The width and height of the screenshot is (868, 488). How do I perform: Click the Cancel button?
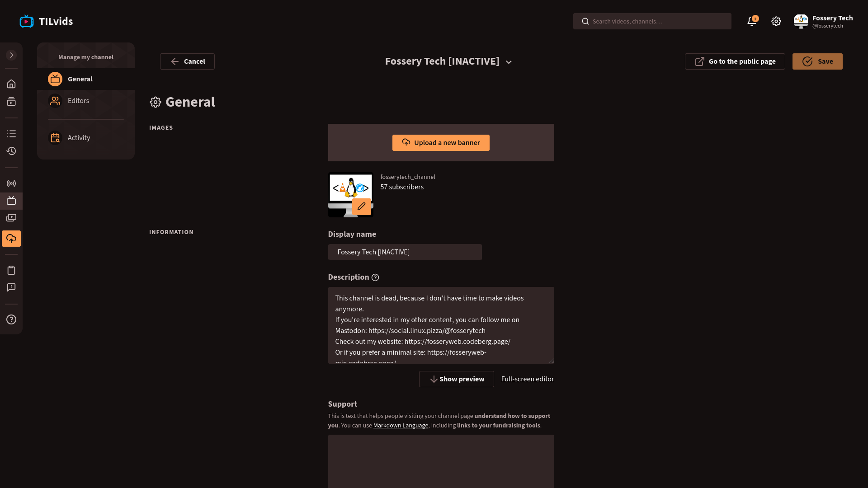187,61
